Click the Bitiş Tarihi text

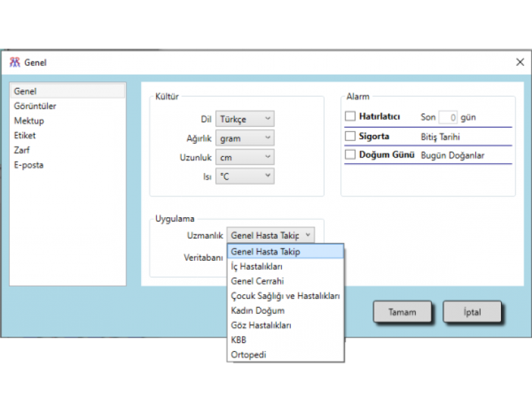tap(440, 137)
